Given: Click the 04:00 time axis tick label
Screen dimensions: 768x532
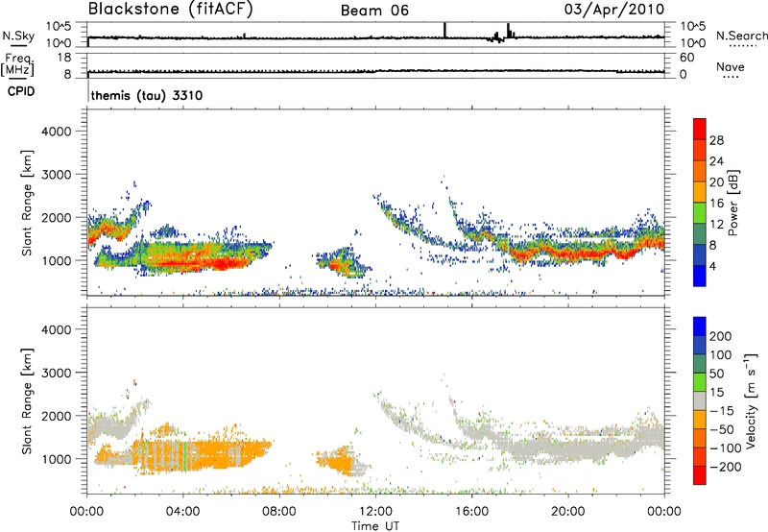Looking at the screenshot, I should point(183,512).
